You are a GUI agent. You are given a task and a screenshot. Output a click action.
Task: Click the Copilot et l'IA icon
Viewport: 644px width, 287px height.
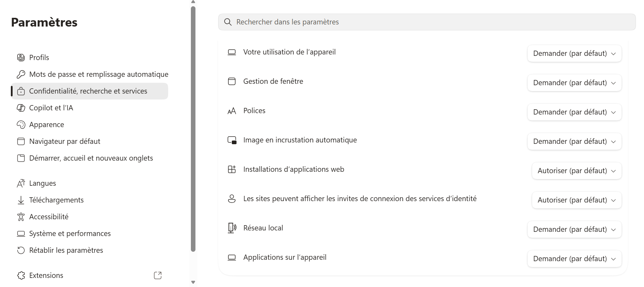click(x=21, y=108)
